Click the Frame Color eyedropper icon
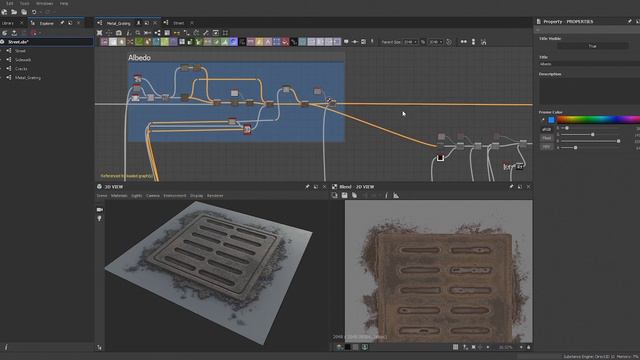 543,120
